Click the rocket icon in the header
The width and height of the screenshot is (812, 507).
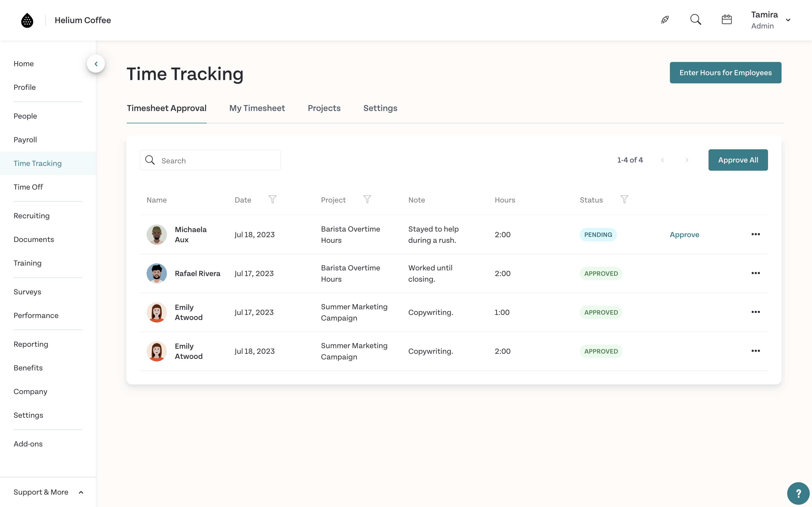[665, 20]
